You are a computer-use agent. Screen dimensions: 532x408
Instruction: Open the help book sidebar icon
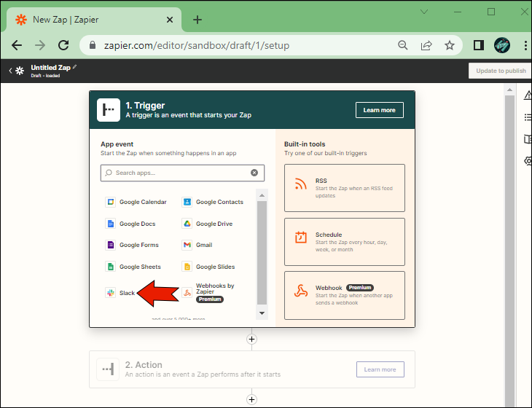tap(528, 139)
